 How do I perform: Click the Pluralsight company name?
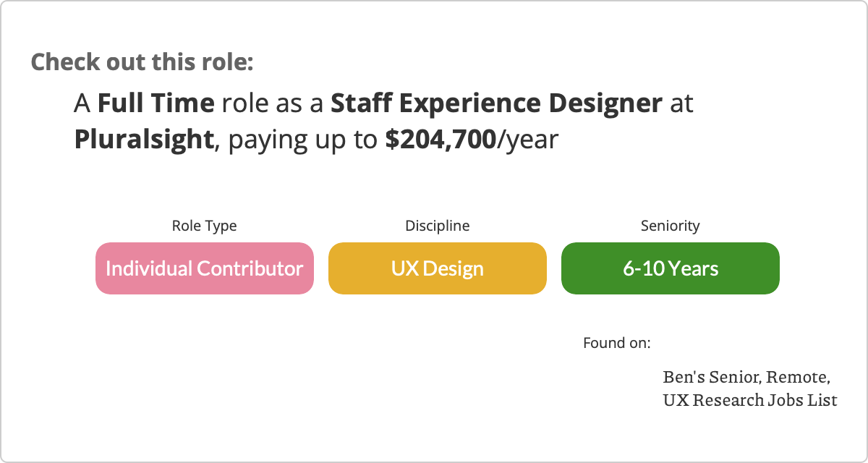145,139
